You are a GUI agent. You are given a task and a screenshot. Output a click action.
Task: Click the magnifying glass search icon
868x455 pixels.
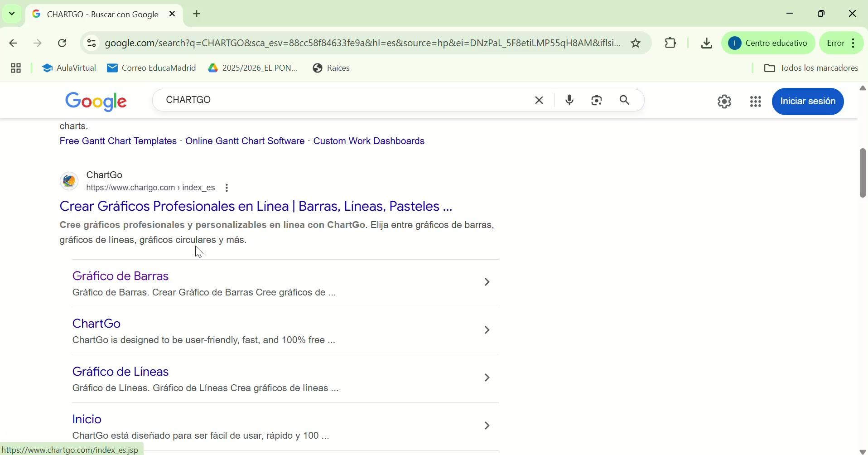626,100
